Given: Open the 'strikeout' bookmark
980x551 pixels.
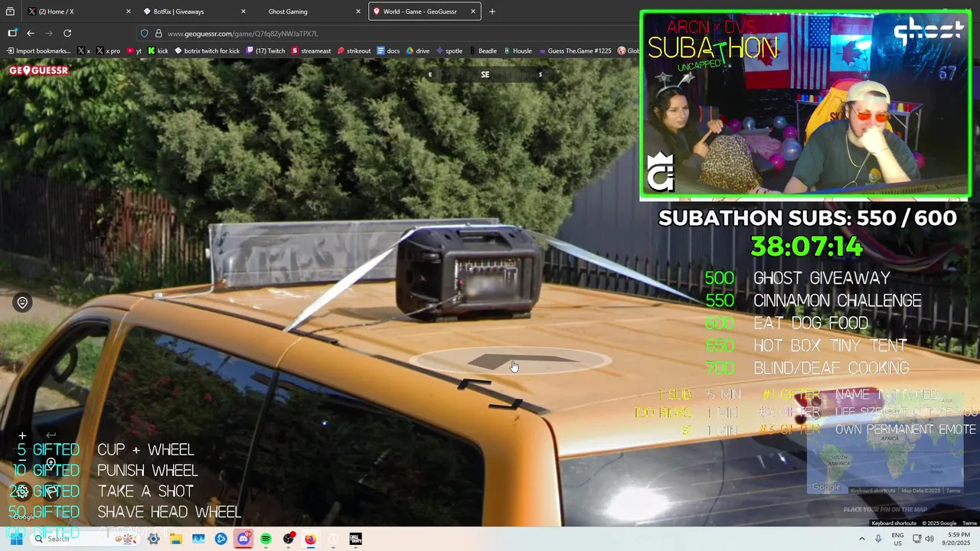Looking at the screenshot, I should 354,51.
